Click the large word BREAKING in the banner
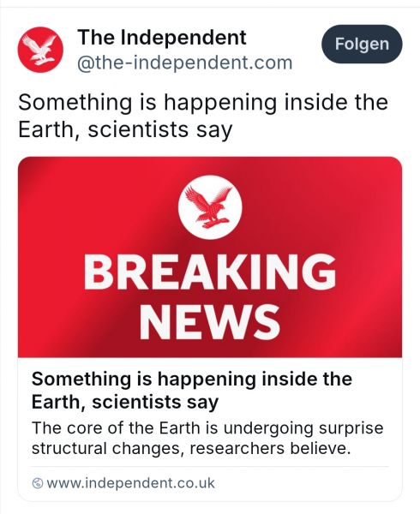 click(210, 272)
